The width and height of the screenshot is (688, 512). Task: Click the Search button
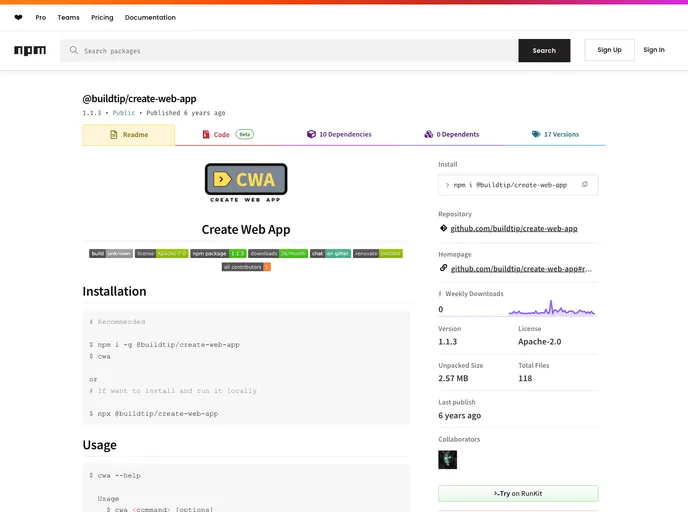pos(544,50)
